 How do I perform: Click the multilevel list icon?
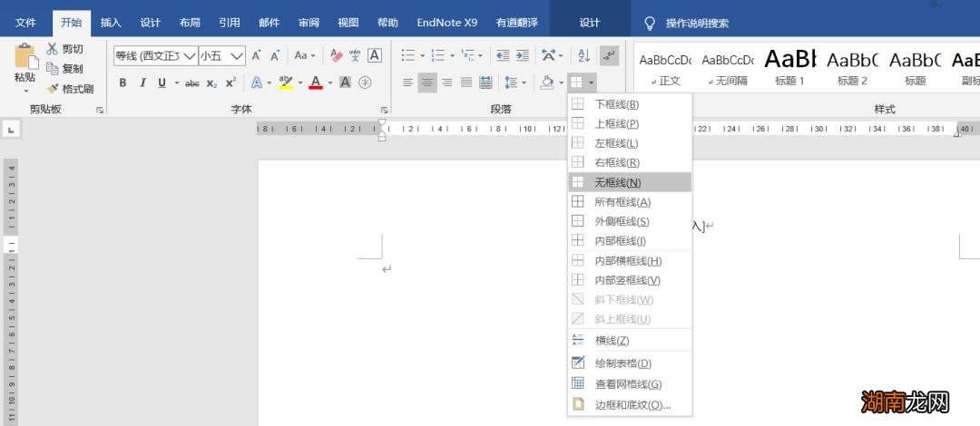point(468,55)
